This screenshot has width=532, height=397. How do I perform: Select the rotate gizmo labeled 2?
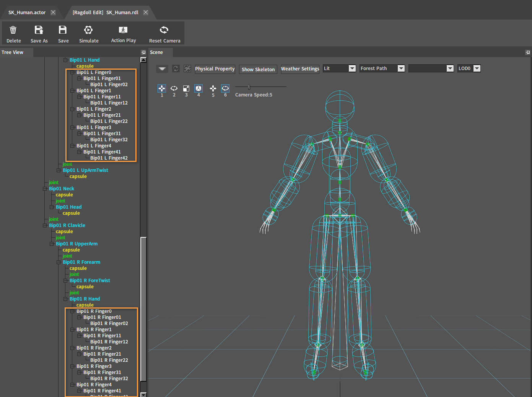[174, 88]
